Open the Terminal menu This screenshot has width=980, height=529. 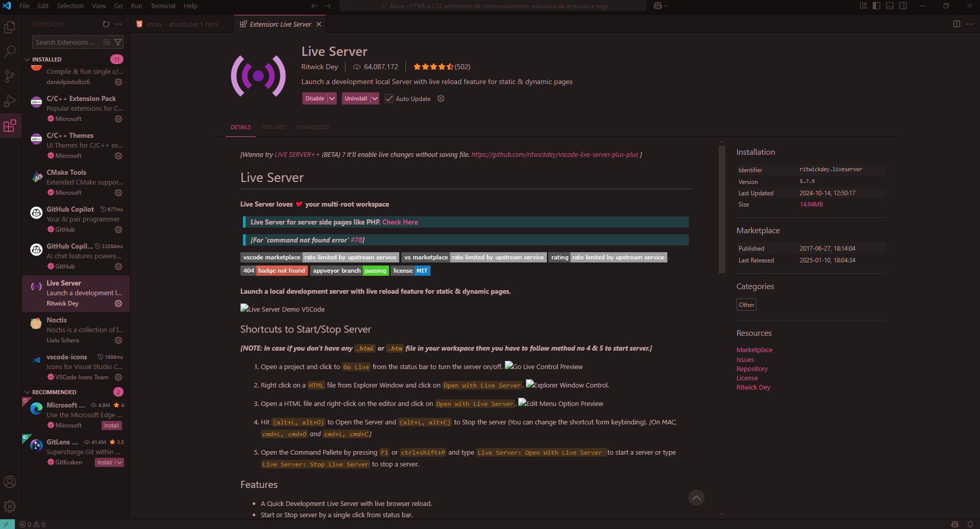(x=163, y=6)
